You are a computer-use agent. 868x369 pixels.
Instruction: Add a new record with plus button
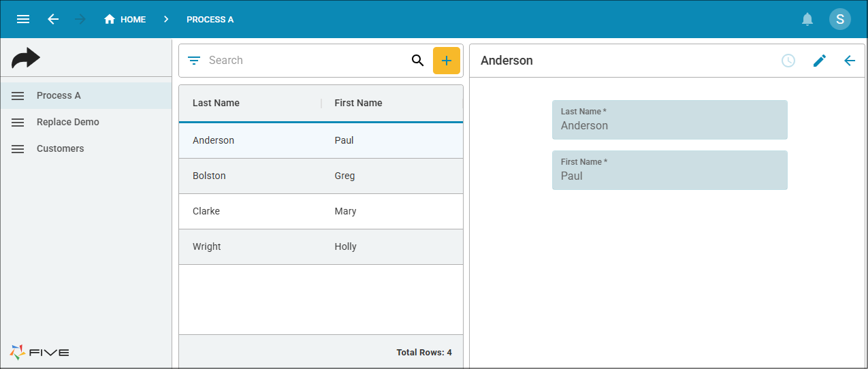coord(447,61)
